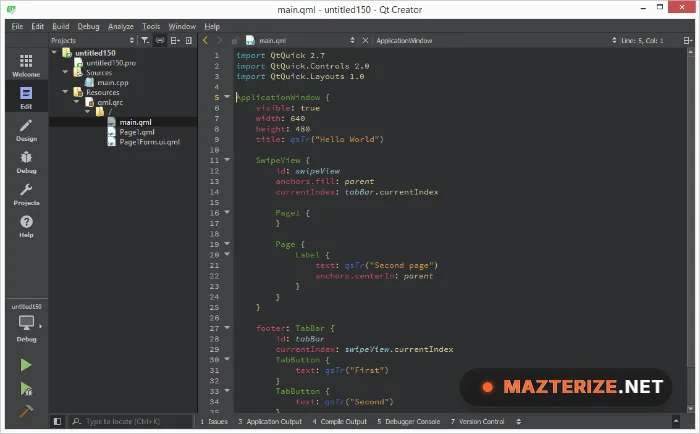Screen dimensions: 700x434
Task: Open the Analyze menu
Action: point(121,26)
